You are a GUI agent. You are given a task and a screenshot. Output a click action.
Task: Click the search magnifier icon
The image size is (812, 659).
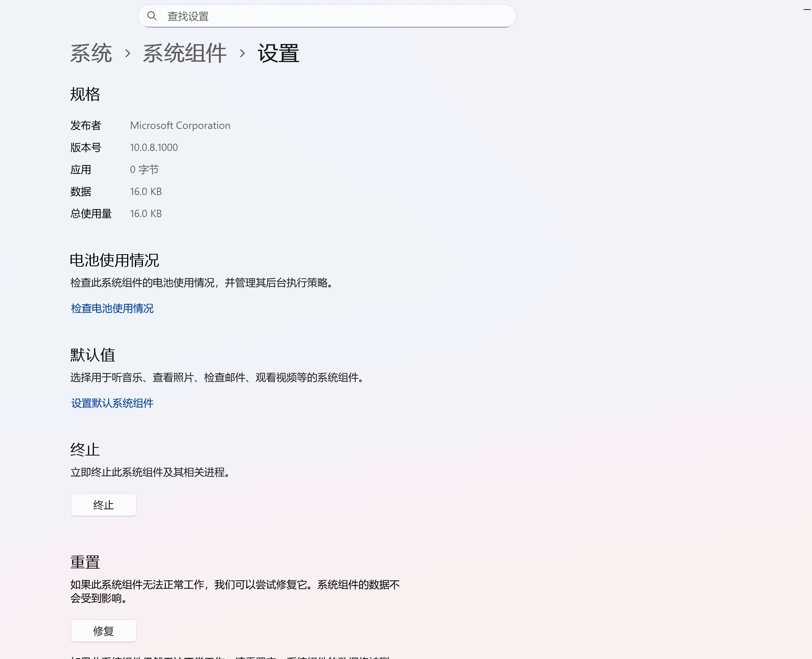point(152,16)
